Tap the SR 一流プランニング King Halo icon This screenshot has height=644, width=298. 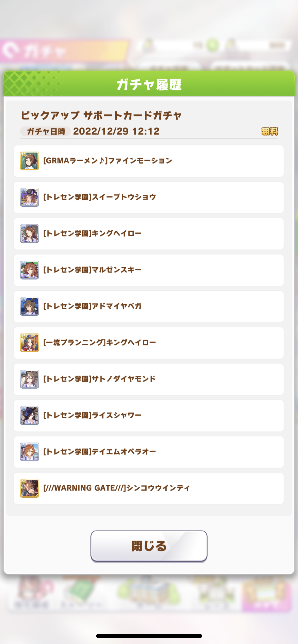(30, 343)
